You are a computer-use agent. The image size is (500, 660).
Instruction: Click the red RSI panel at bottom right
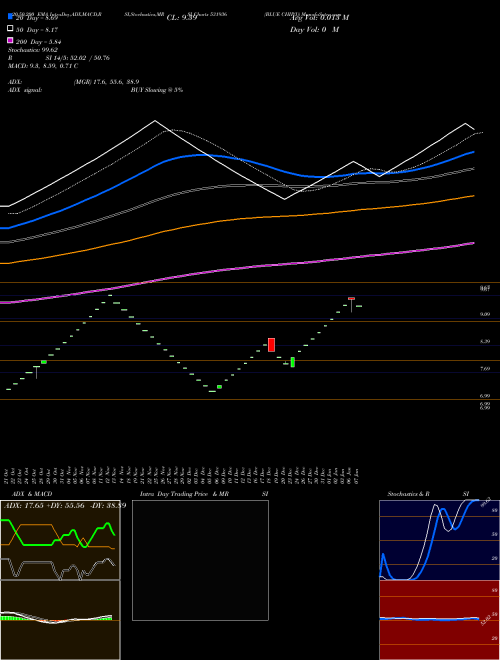coord(439,620)
